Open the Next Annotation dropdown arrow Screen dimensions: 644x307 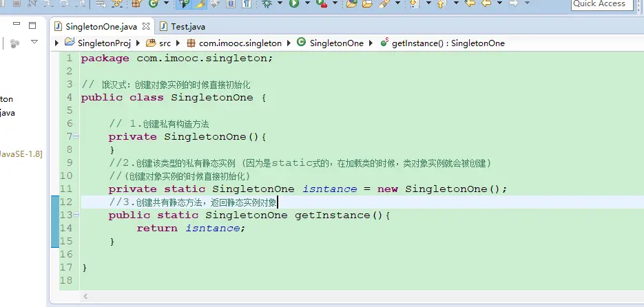pyautogui.click(x=429, y=3)
